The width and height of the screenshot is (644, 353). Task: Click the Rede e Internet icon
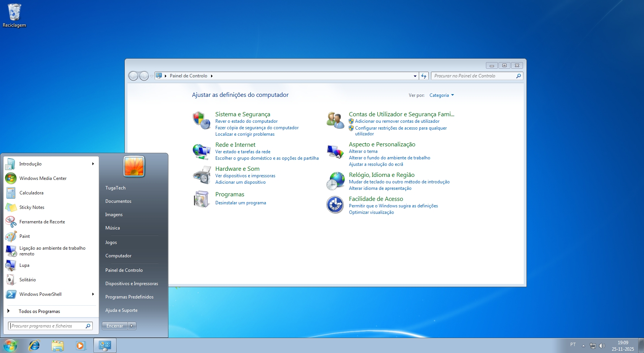[x=201, y=151]
